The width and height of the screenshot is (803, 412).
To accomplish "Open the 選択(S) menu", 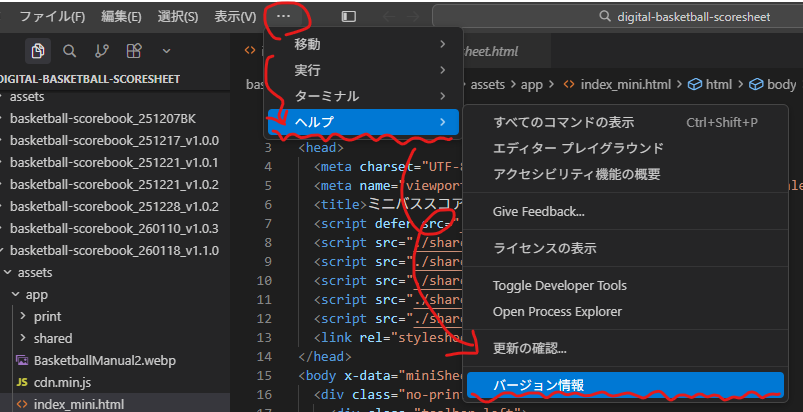I will tap(178, 17).
